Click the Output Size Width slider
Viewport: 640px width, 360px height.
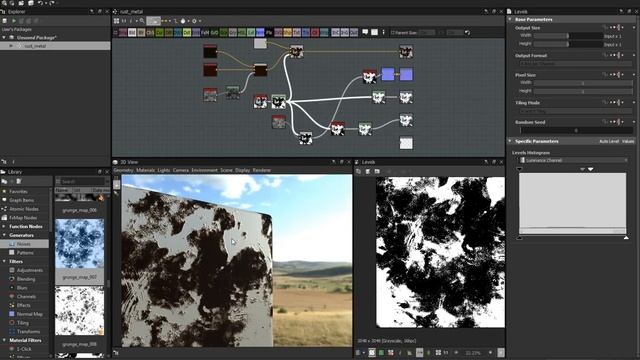(568, 36)
